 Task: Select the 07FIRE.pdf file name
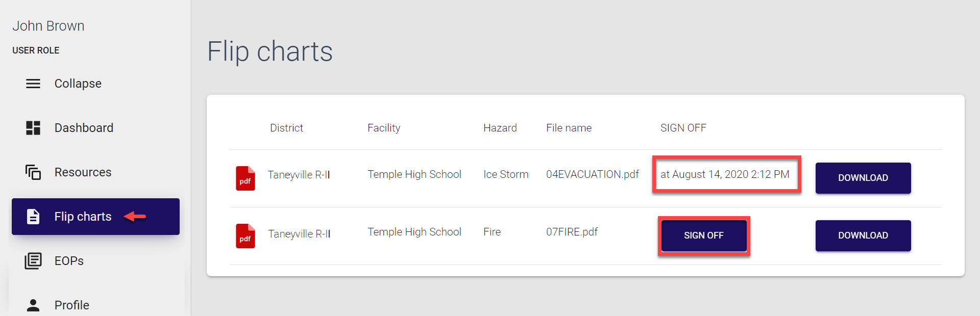(x=572, y=232)
